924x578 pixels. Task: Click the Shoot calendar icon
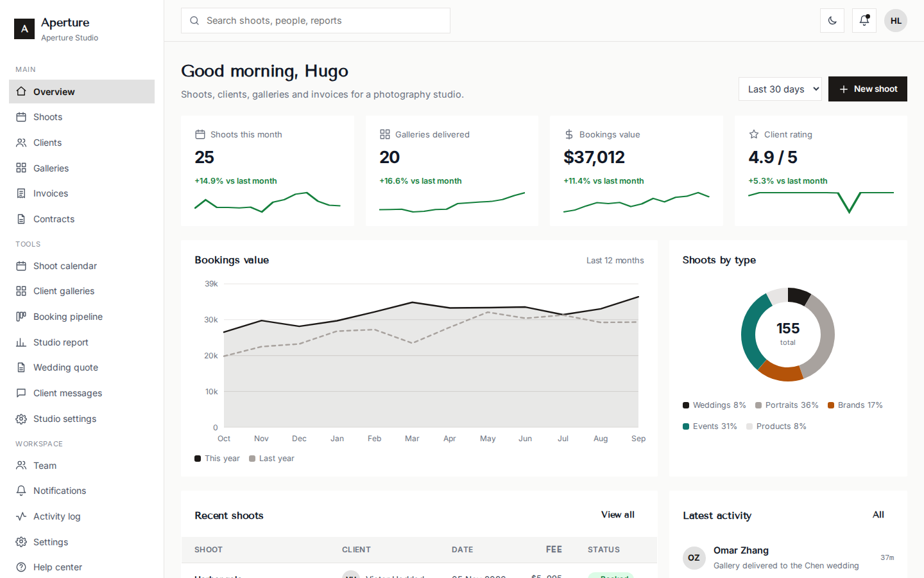21,266
